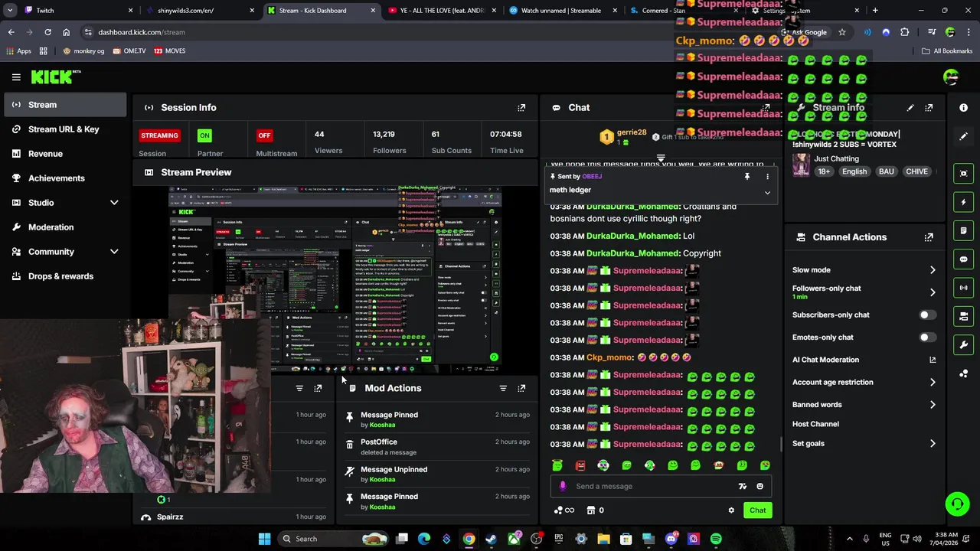Pop out the Channel Actions panel
The image size is (980, 551).
[929, 237]
